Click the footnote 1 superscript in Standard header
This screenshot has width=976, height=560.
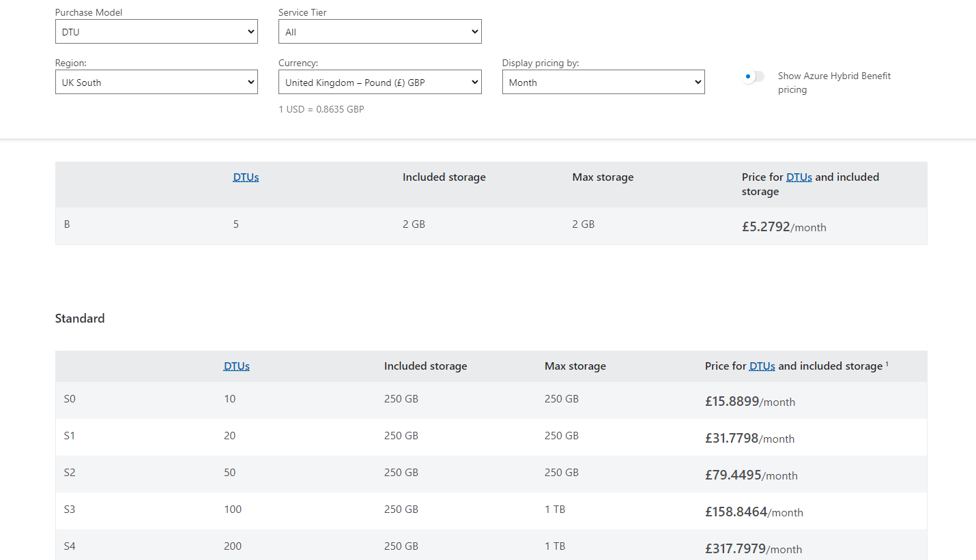887,364
